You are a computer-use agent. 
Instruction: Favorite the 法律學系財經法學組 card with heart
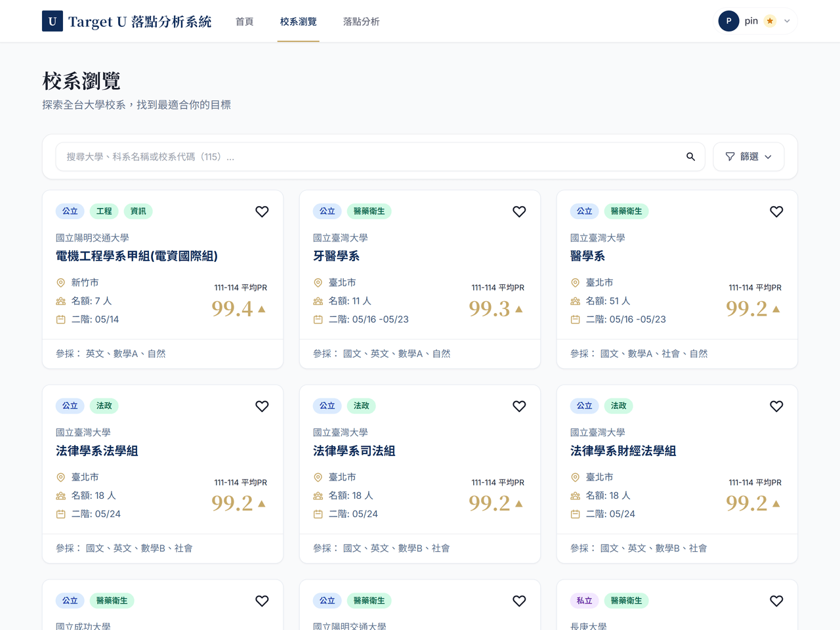(x=776, y=406)
